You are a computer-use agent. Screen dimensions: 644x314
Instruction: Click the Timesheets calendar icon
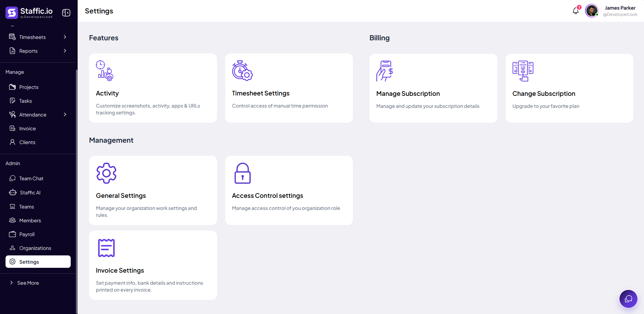[x=12, y=37]
